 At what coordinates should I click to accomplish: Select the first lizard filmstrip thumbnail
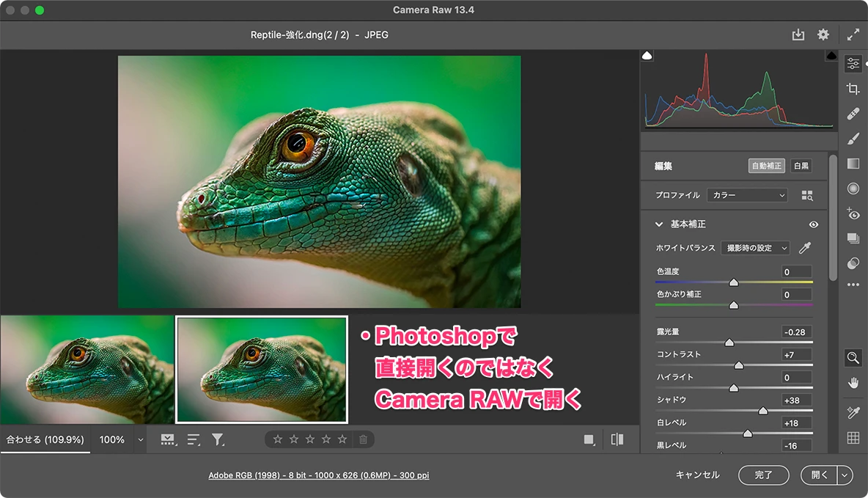(x=87, y=370)
